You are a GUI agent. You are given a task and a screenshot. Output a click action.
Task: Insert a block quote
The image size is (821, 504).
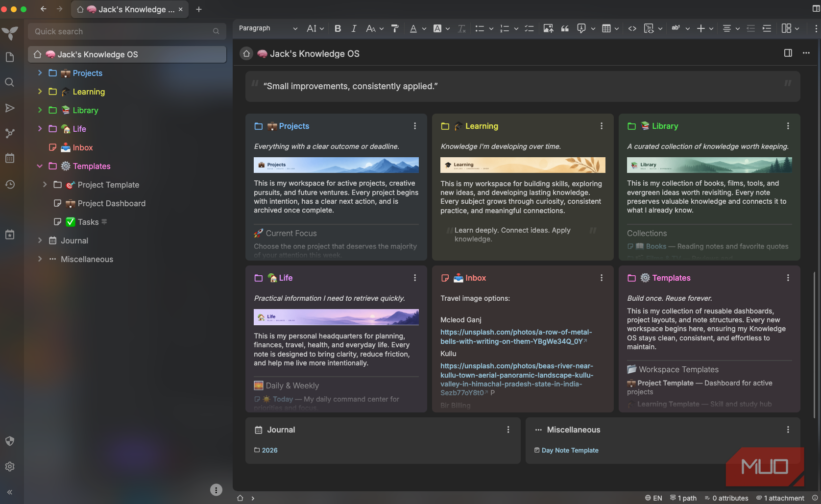565,28
